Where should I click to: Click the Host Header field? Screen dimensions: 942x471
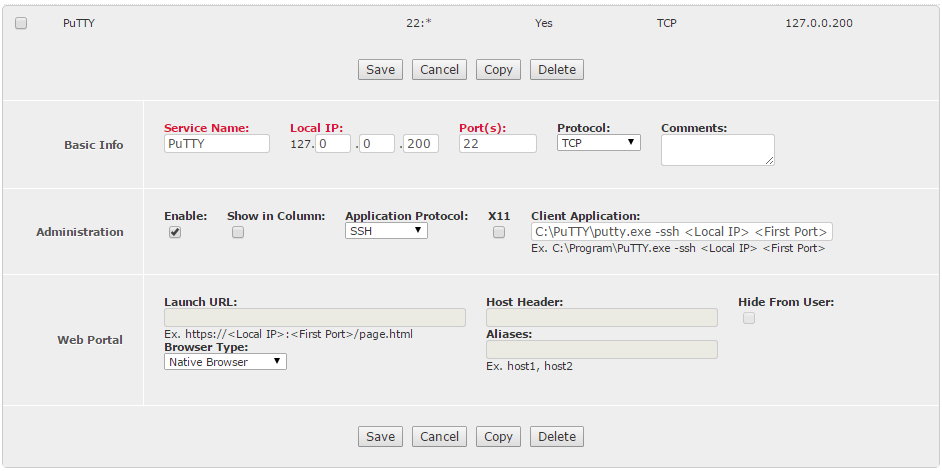tap(602, 318)
